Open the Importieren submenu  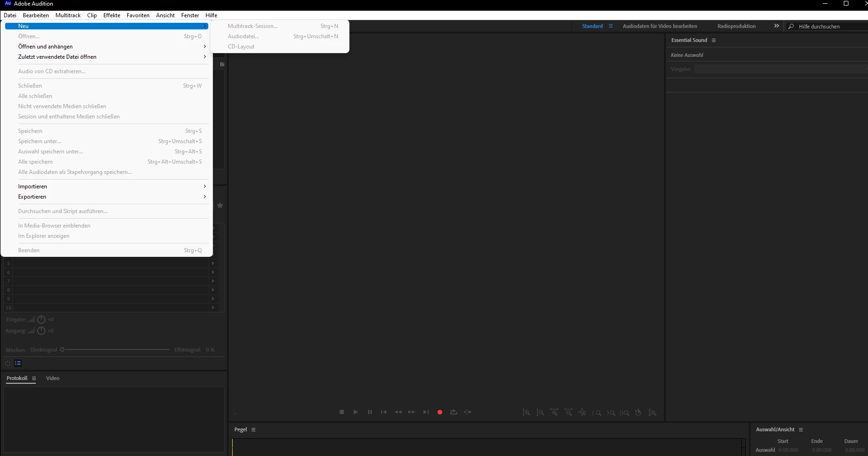(107, 187)
